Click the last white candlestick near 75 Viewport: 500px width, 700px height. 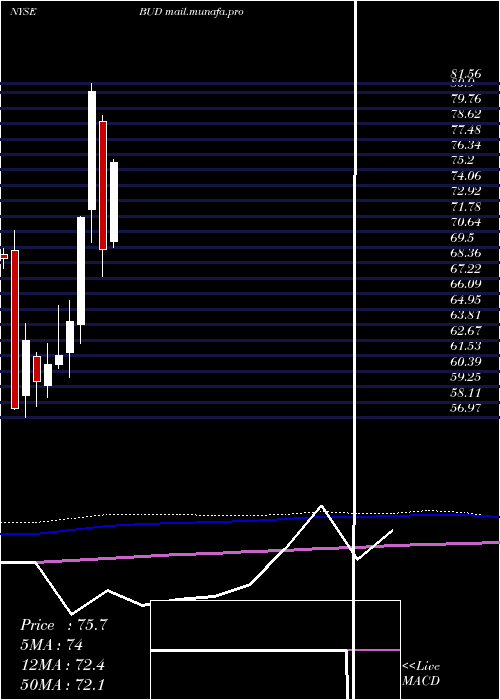coord(114,202)
